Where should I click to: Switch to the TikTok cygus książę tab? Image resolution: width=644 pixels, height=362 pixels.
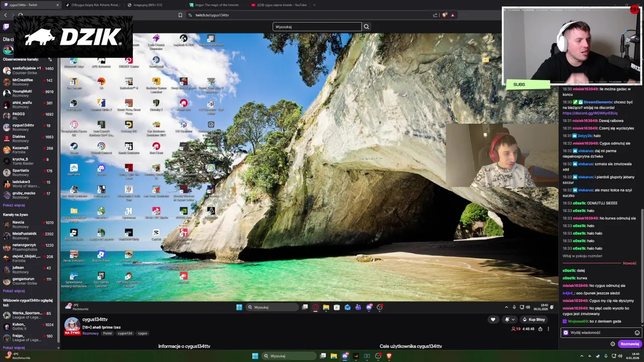(93, 5)
